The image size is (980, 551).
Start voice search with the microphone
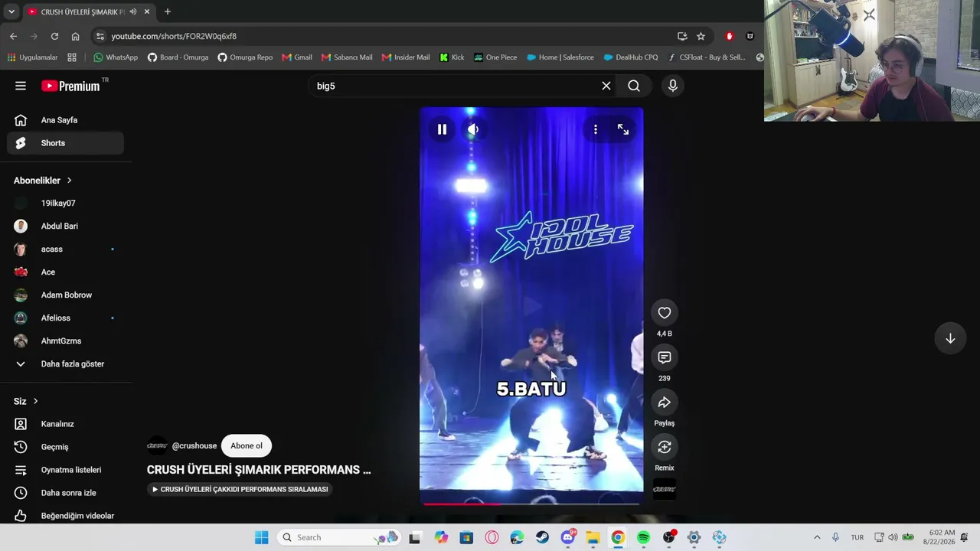[673, 86]
